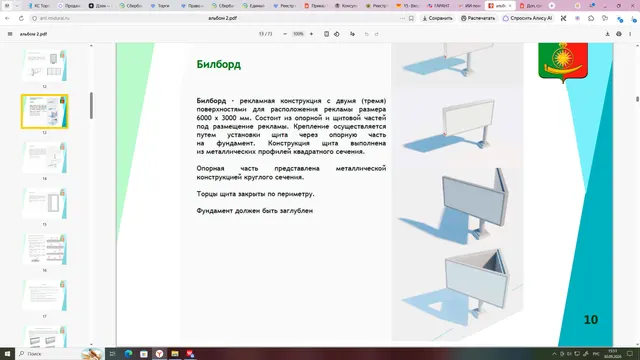Redo last PDF annotation
Image resolution: width=640 pixels, height=360 pixels.
coord(376,34)
